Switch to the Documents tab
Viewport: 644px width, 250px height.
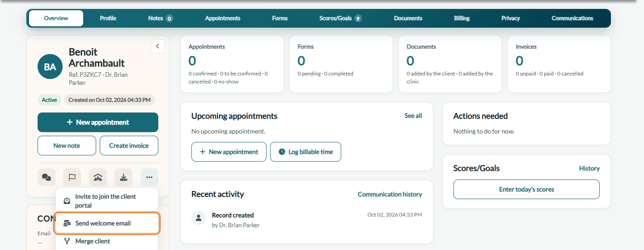pyautogui.click(x=408, y=18)
